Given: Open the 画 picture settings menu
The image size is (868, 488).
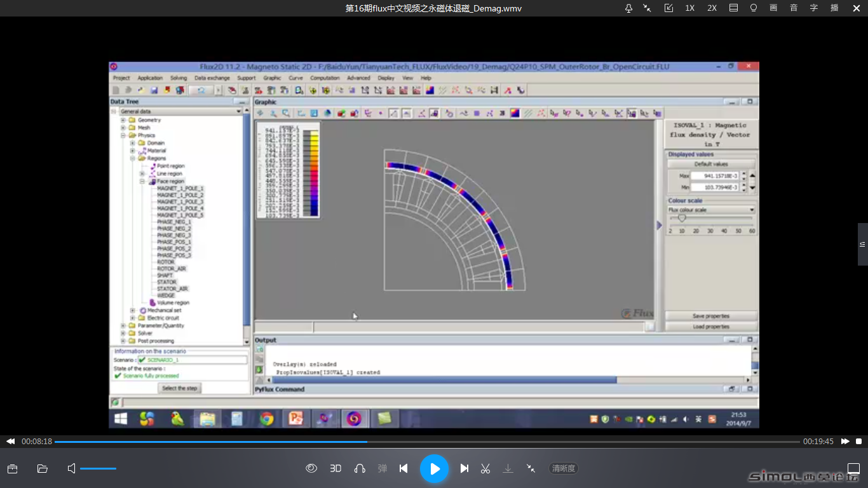Looking at the screenshot, I should 773,8.
